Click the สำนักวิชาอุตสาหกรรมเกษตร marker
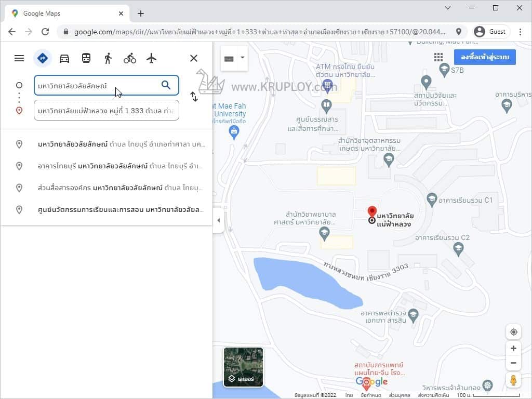The height and width of the screenshot is (399, 532). [x=389, y=159]
